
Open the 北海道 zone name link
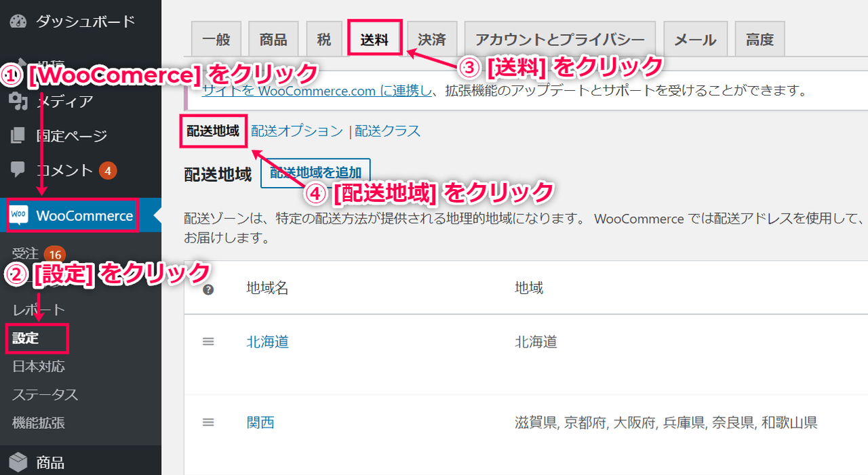coord(268,342)
